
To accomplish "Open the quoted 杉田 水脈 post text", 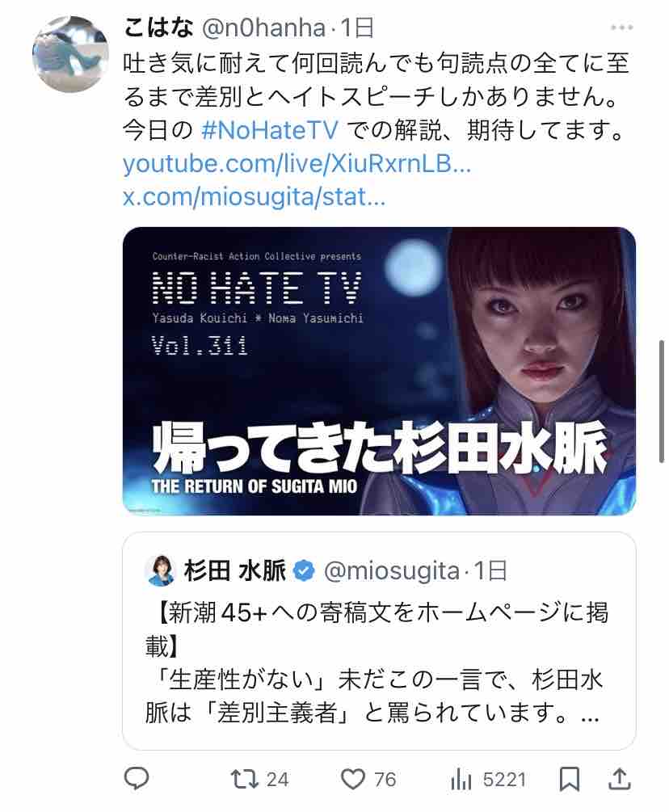I will click(377, 663).
